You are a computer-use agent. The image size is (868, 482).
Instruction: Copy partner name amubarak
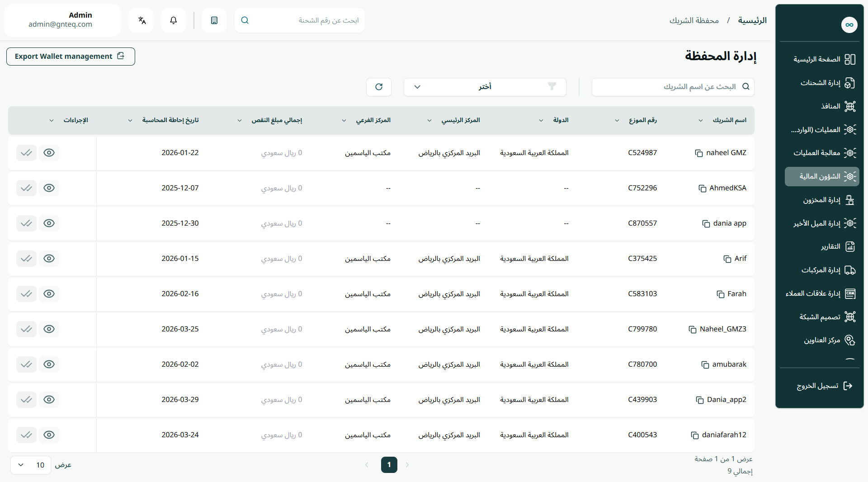(705, 365)
